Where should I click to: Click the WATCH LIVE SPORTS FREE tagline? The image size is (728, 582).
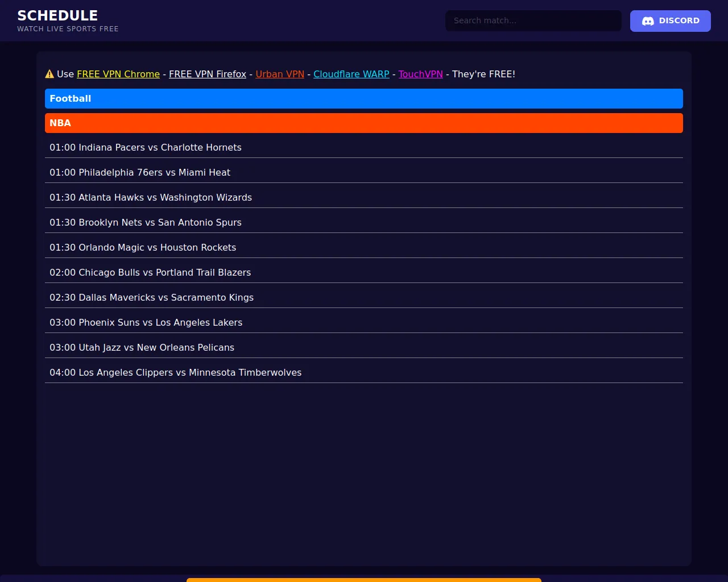tap(68, 29)
